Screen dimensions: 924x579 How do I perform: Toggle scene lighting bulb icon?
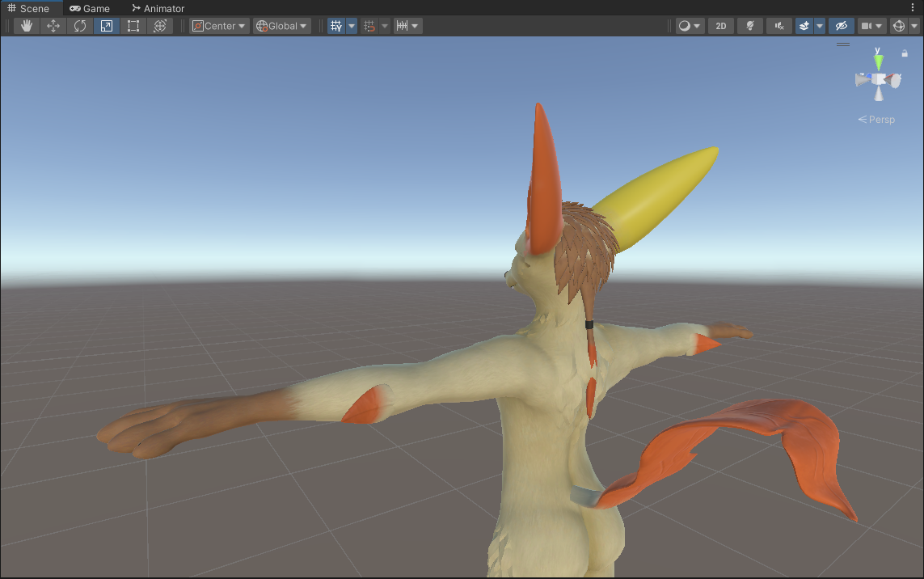750,26
